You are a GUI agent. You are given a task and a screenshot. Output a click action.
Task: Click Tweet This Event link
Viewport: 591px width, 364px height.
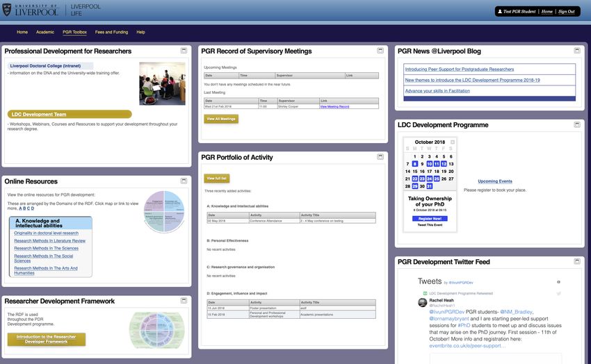coord(430,225)
